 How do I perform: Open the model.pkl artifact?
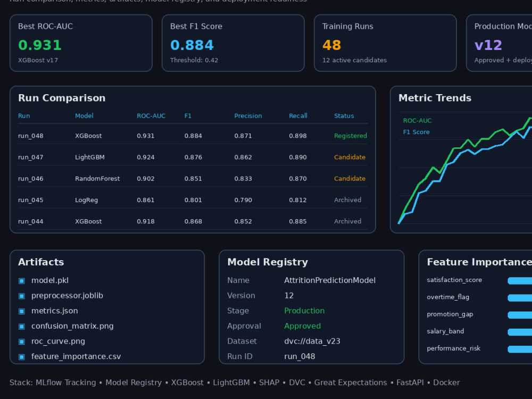pyautogui.click(x=50, y=280)
